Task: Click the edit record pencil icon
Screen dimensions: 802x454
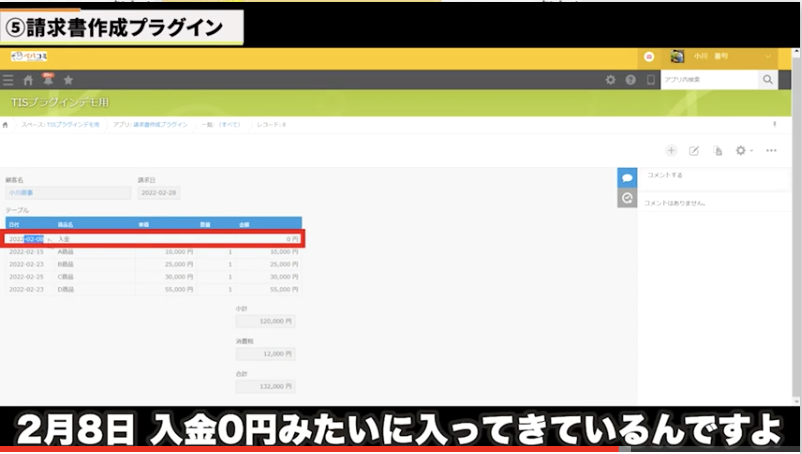Action: (x=694, y=150)
